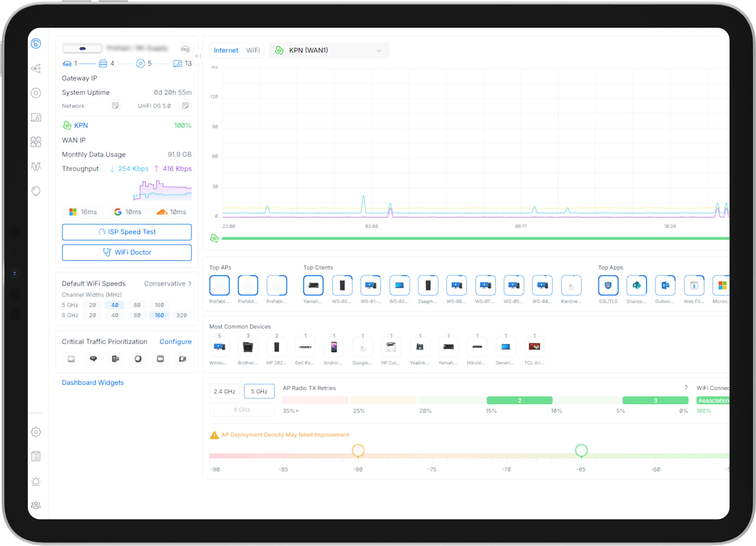This screenshot has width=756, height=546.
Task: Switch to the Internet tab
Action: (x=226, y=50)
